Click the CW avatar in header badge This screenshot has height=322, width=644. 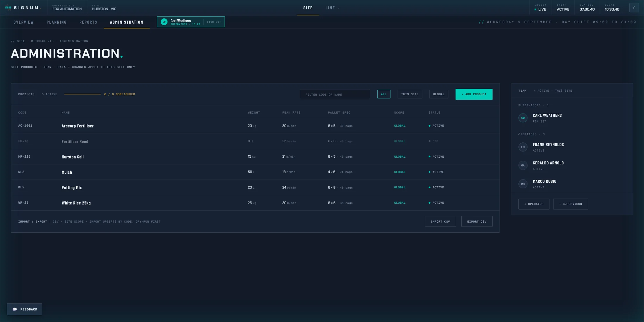tap(164, 22)
